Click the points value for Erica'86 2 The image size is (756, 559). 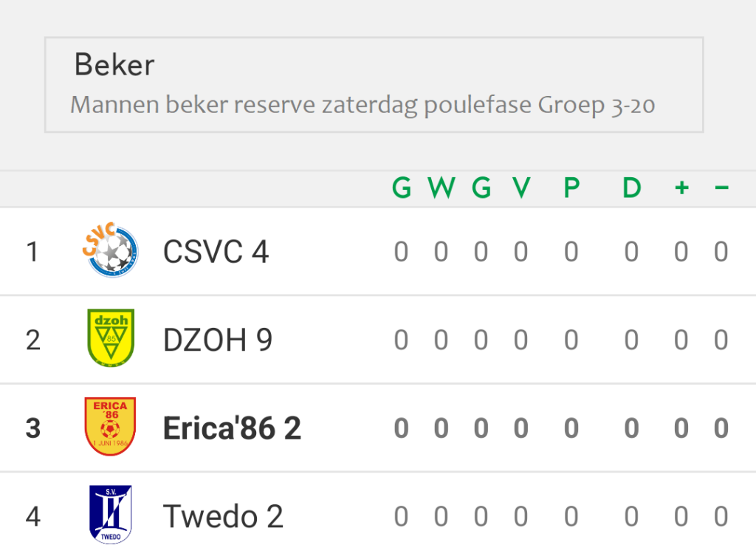(571, 428)
